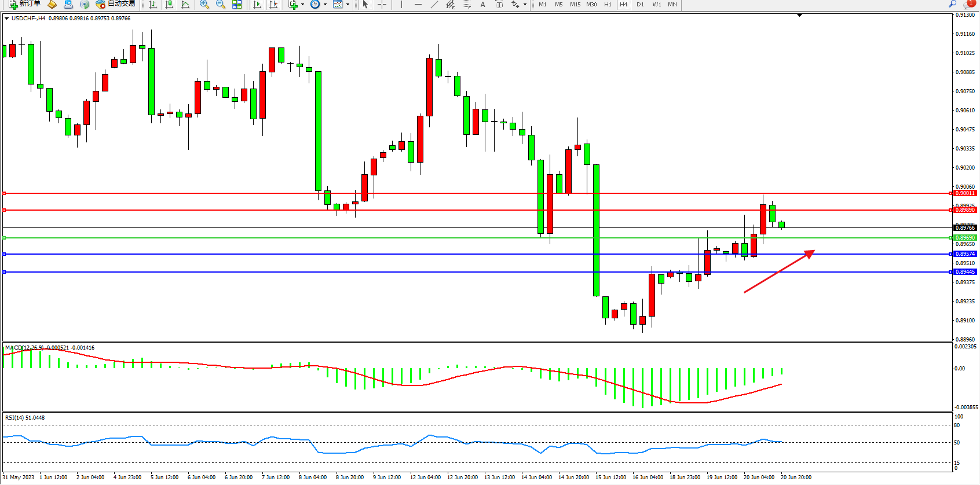The height and width of the screenshot is (485, 980).
Task: Tile chart windows with grid icon
Action: click(237, 5)
